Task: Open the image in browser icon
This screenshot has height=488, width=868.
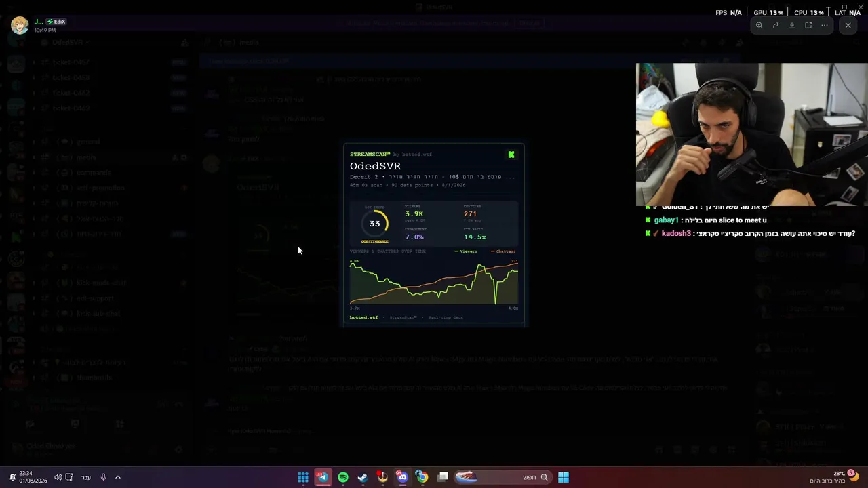Action: pos(808,25)
